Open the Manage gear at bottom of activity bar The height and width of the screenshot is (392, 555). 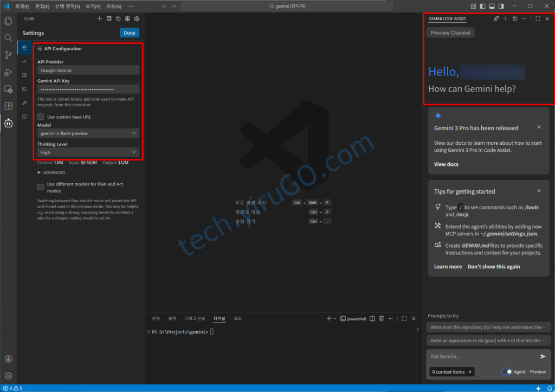(9, 375)
